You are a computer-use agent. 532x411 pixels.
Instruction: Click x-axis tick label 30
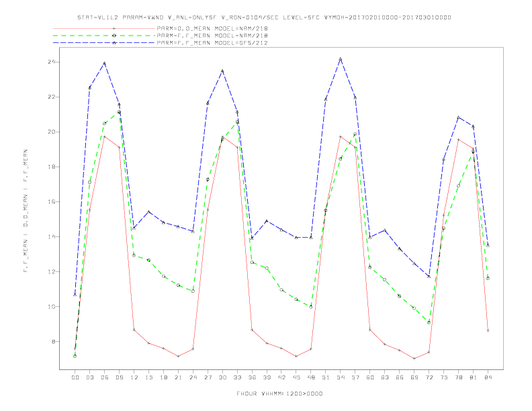point(222,377)
